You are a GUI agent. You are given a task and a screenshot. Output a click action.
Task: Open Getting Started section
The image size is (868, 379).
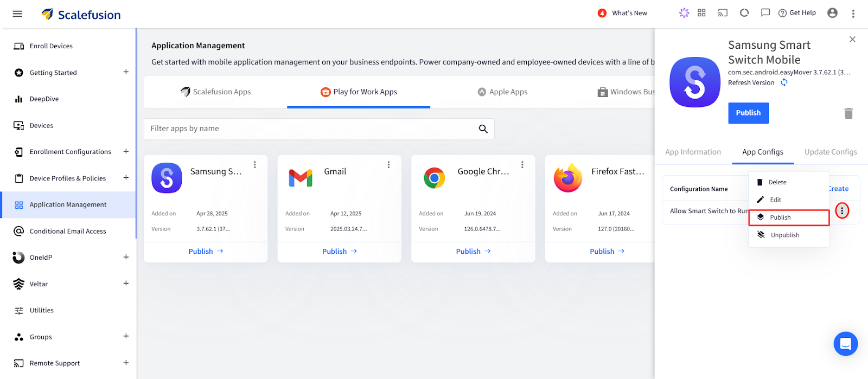coord(53,73)
